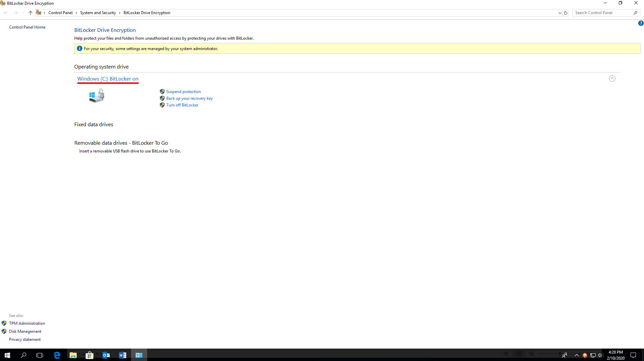The image size is (644, 361).
Task: Open Disk Management link
Action: [25, 331]
